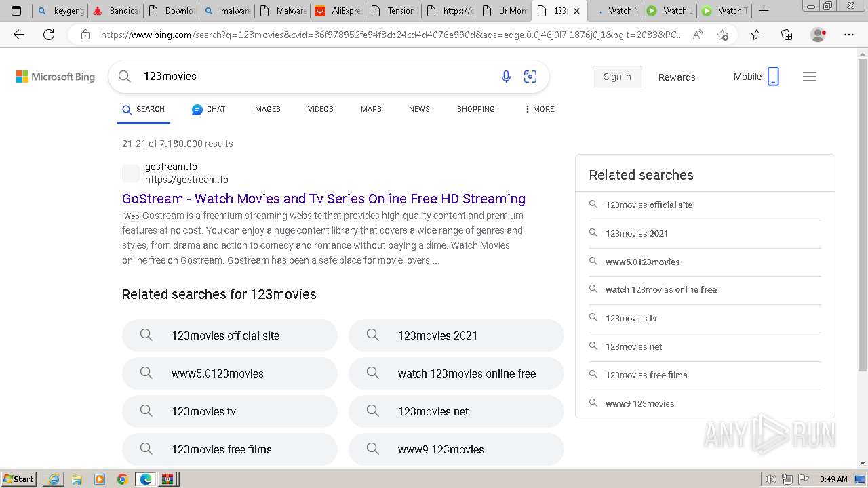Switch to the Ur Mom tab
The height and width of the screenshot is (488, 868).
click(505, 11)
